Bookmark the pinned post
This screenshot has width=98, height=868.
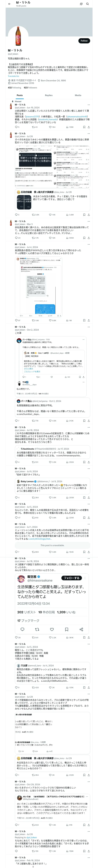[x=84, y=127]
